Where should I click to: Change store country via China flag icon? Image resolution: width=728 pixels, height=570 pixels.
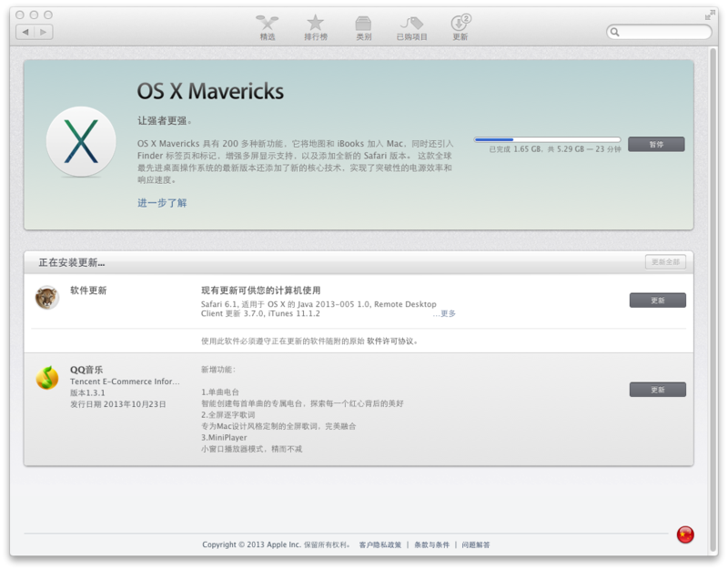tap(685, 534)
